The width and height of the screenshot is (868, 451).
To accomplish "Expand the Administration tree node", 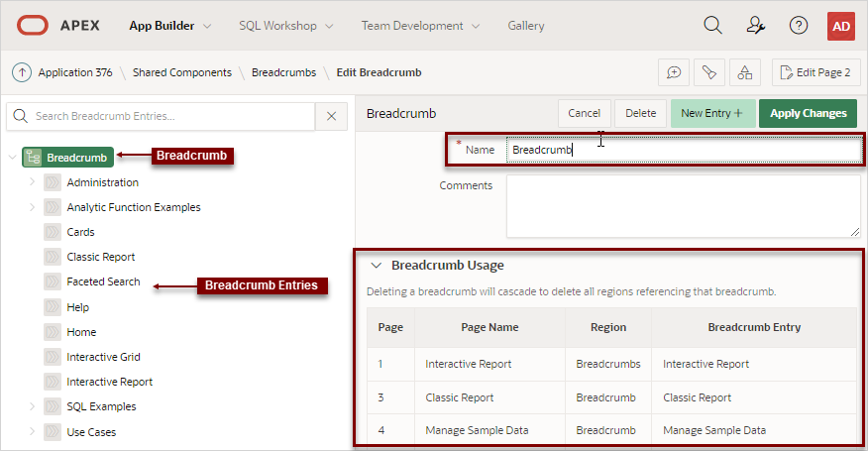I will click(32, 181).
